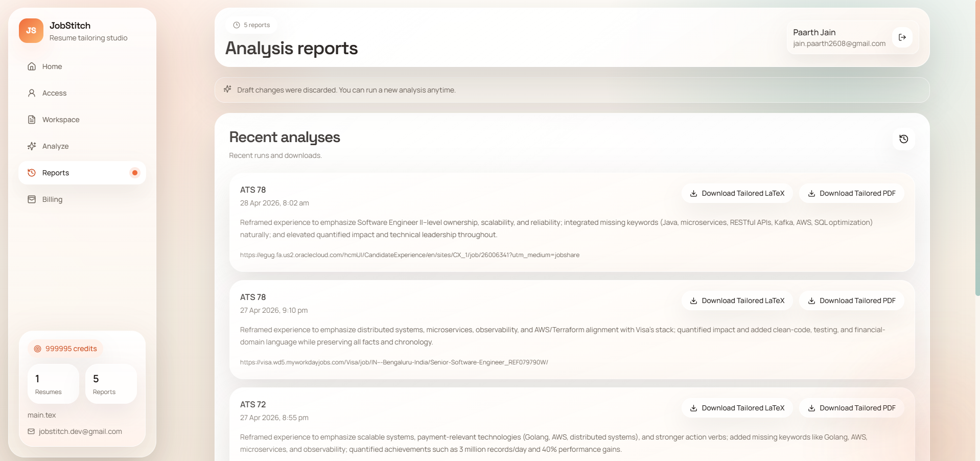Click the Reports history icon in sidebar
This screenshot has height=461, width=980.
coord(32,173)
